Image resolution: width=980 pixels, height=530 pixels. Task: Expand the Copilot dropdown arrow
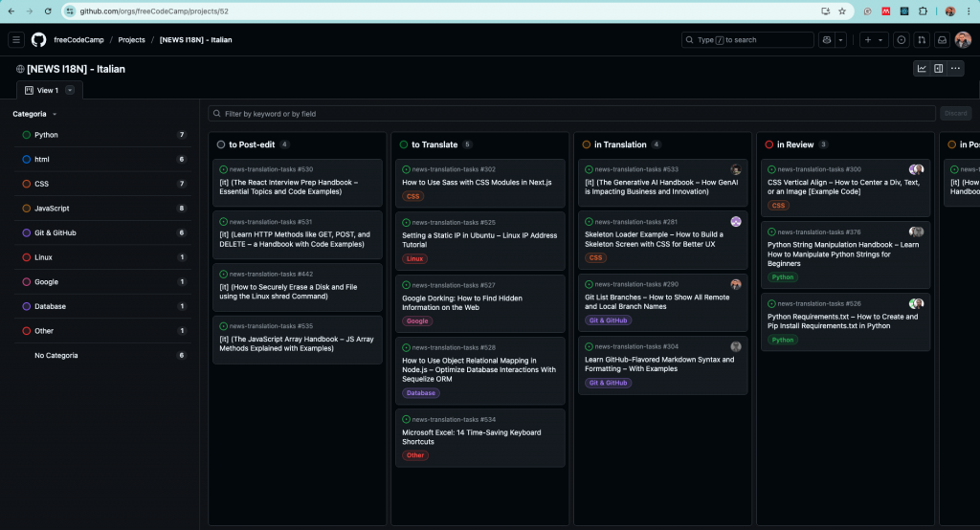(840, 40)
